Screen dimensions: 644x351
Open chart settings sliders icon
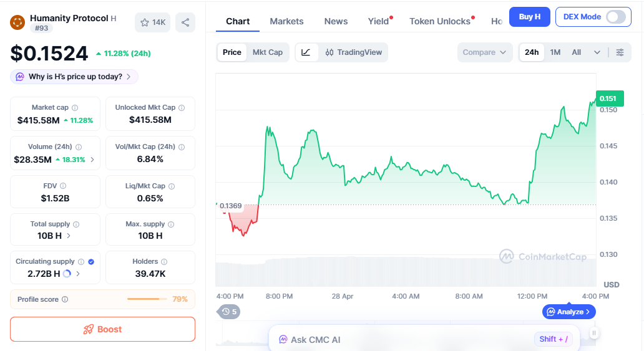click(620, 52)
